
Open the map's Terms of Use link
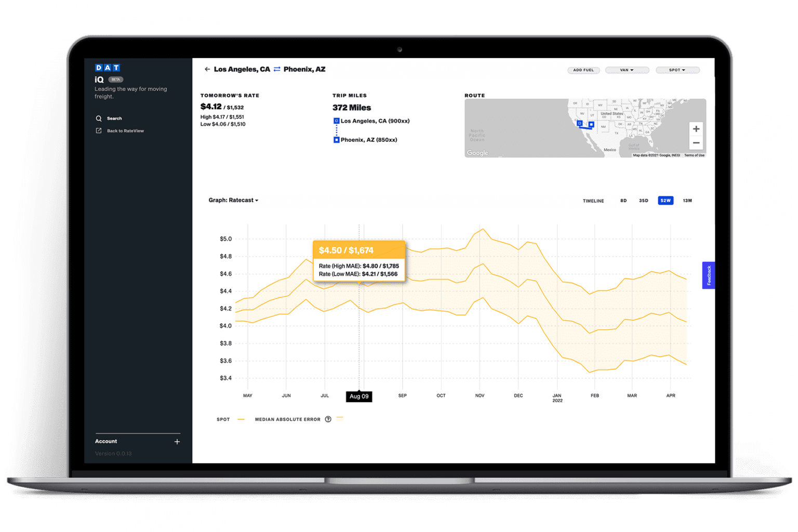pyautogui.click(x=694, y=154)
